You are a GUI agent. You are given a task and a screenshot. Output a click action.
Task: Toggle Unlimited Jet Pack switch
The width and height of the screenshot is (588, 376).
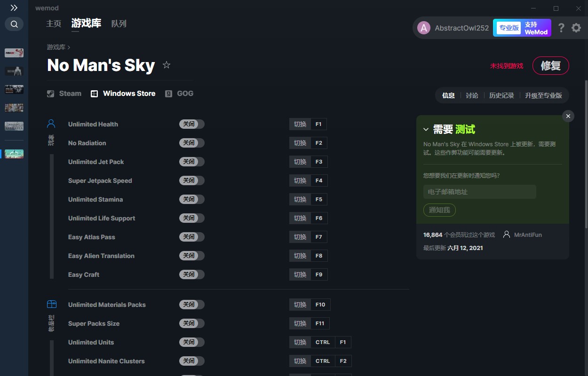(192, 162)
